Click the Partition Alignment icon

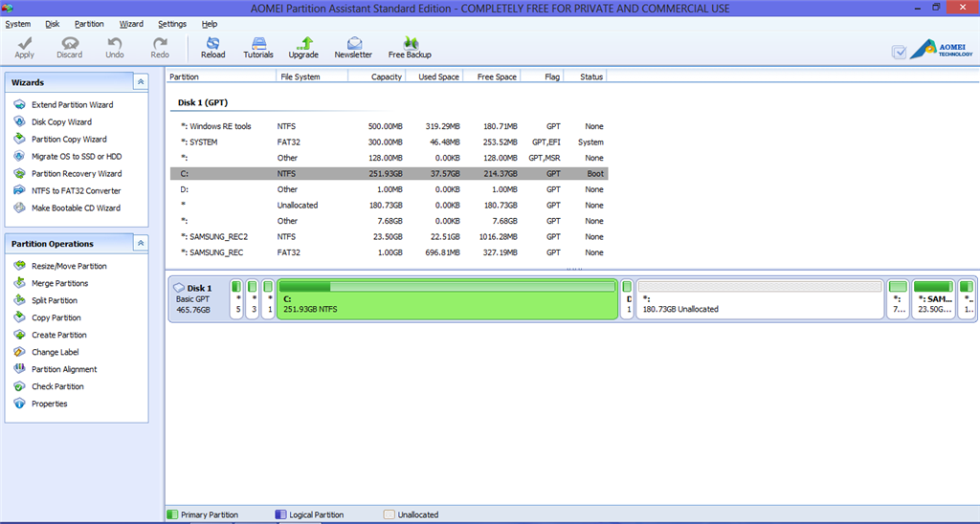pyautogui.click(x=20, y=368)
